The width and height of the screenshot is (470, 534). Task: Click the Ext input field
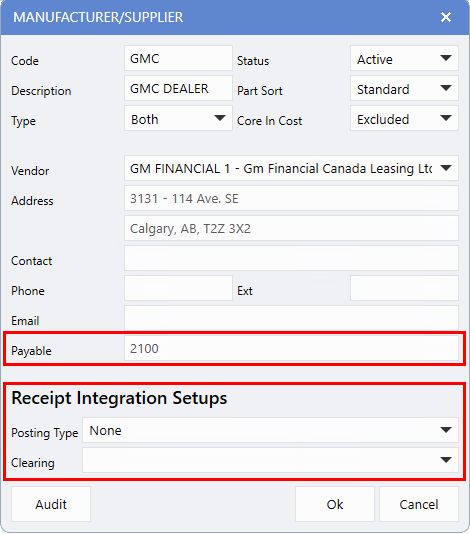tap(404, 288)
